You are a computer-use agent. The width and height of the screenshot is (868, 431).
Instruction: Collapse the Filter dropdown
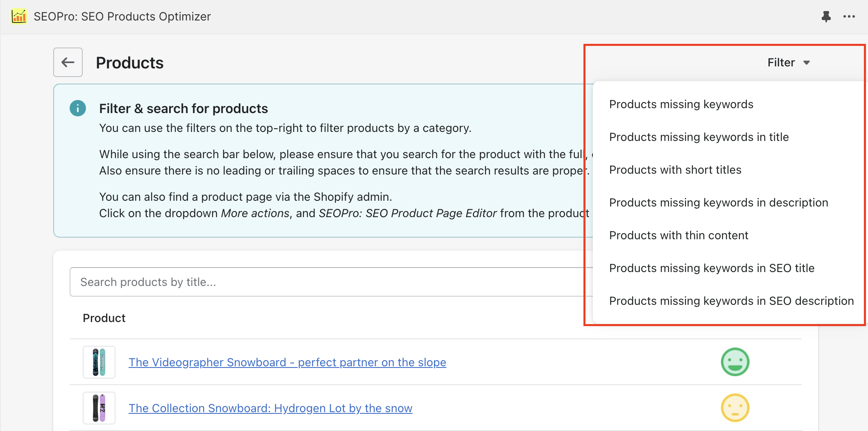788,62
